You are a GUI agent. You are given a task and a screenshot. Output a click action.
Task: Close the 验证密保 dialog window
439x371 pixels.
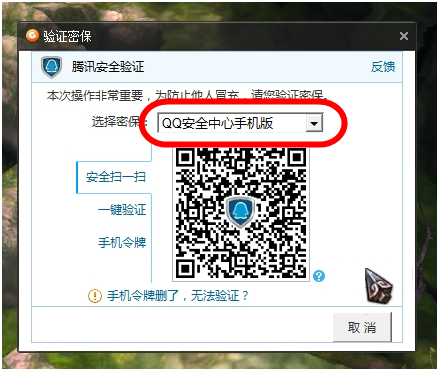coord(404,36)
